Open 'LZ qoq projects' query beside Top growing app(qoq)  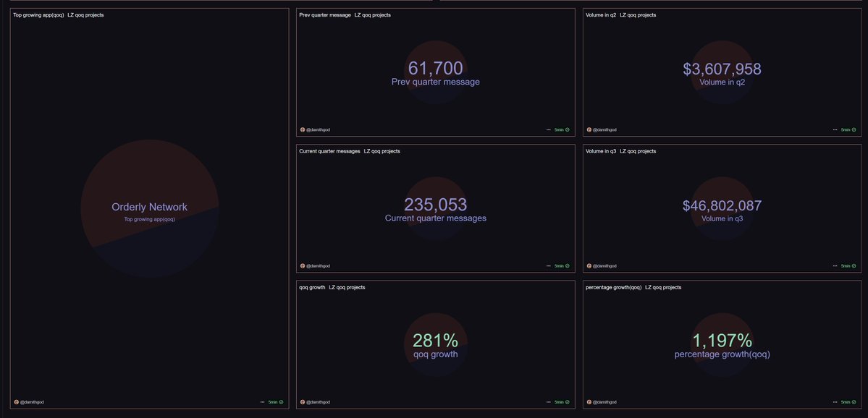[86, 15]
